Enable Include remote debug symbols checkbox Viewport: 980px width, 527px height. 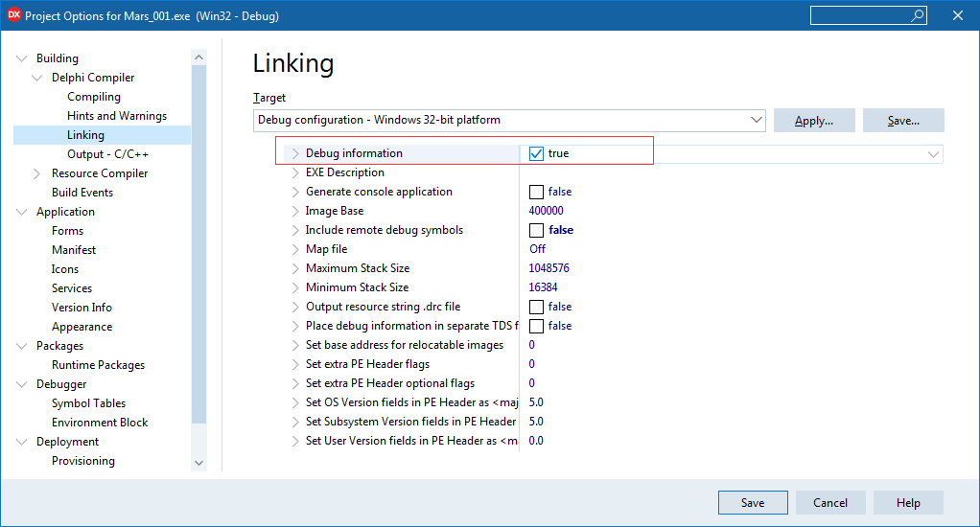coord(536,230)
